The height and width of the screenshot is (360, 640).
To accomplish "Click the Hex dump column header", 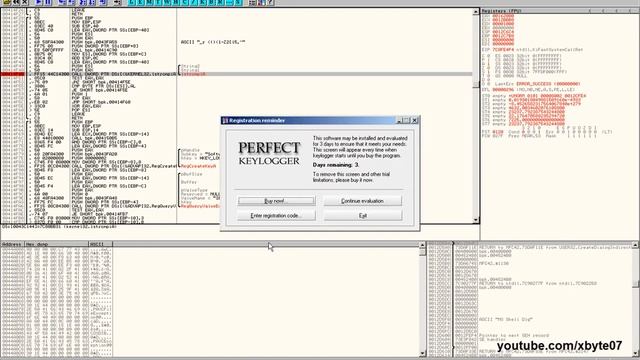I will (x=56, y=244).
